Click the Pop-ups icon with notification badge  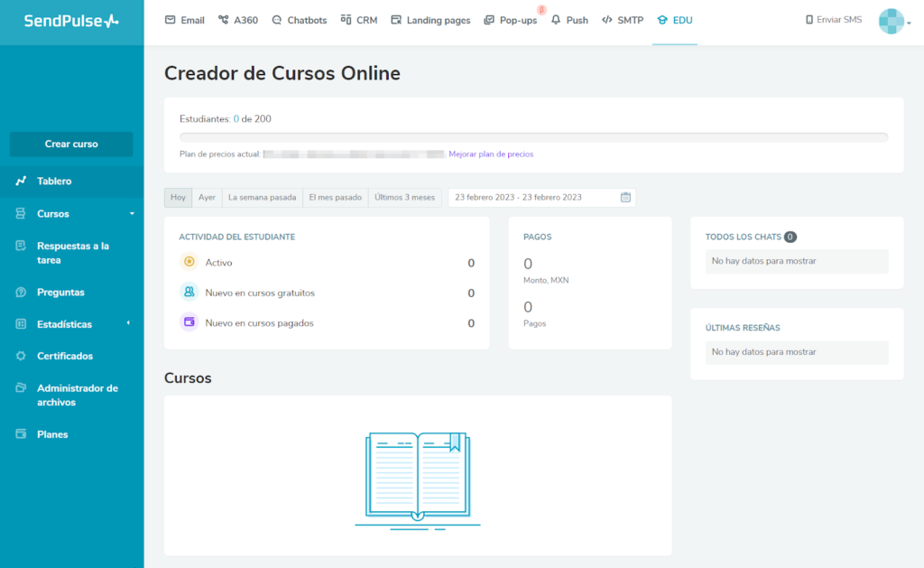click(511, 19)
